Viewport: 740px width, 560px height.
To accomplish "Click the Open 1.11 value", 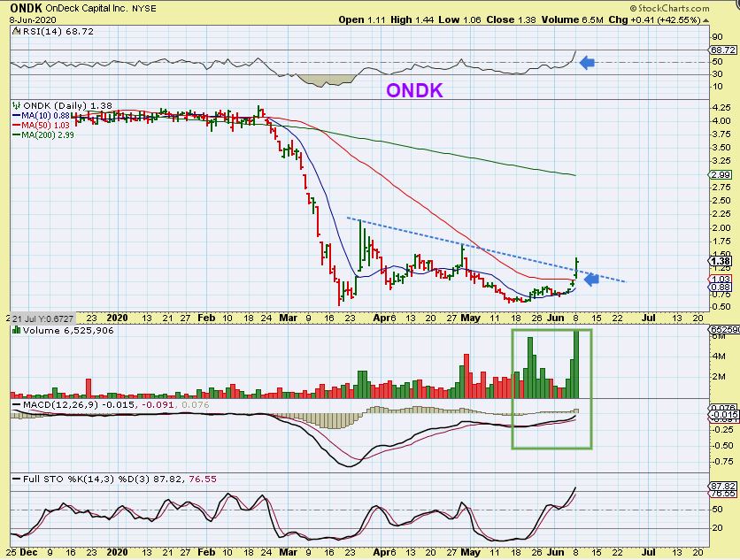I will [362, 19].
